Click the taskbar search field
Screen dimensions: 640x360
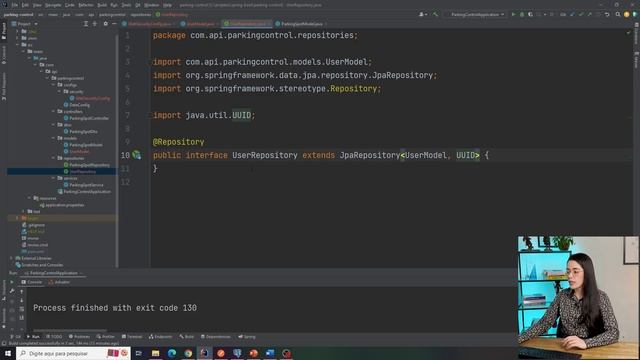pyautogui.click(x=73, y=353)
